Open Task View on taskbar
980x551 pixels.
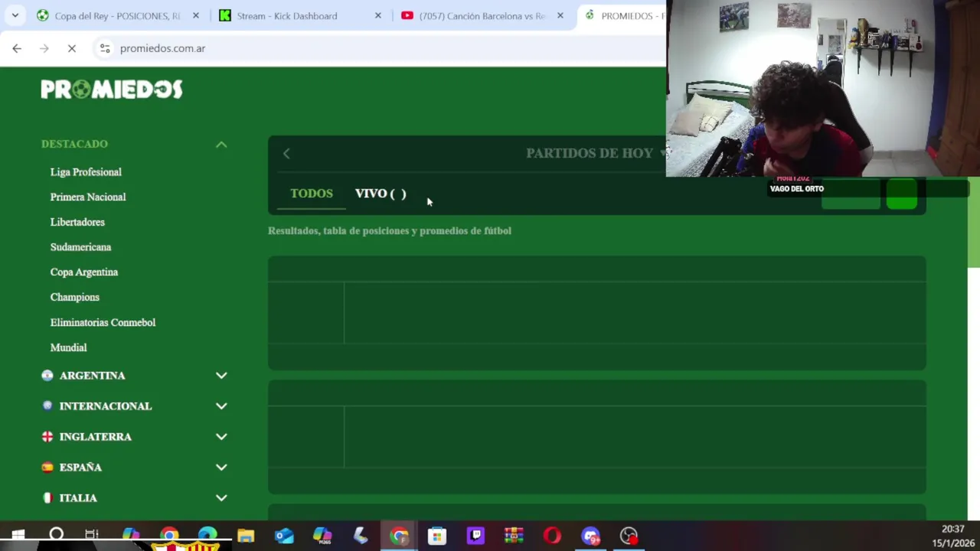point(92,536)
